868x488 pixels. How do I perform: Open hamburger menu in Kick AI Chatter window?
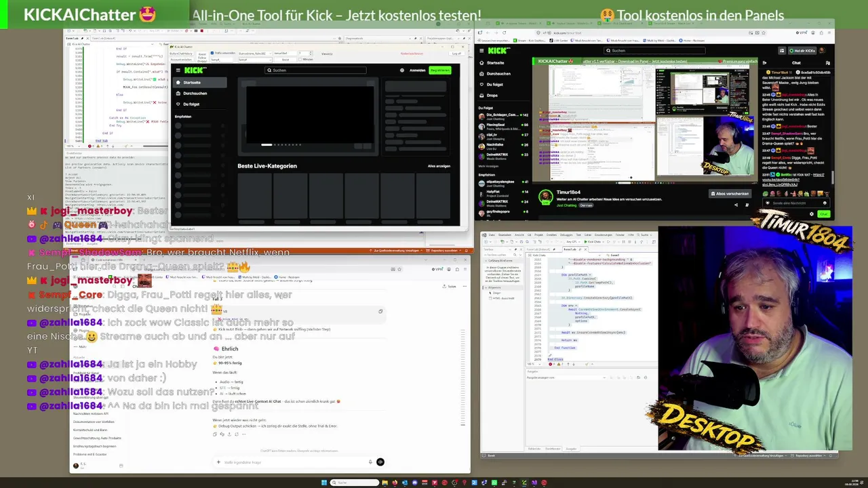coord(178,70)
